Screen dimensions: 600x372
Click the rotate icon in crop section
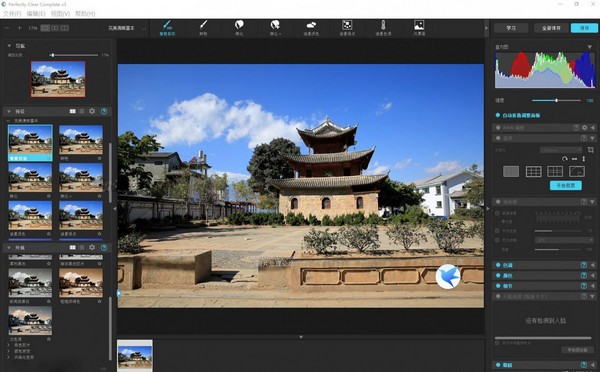565,158
